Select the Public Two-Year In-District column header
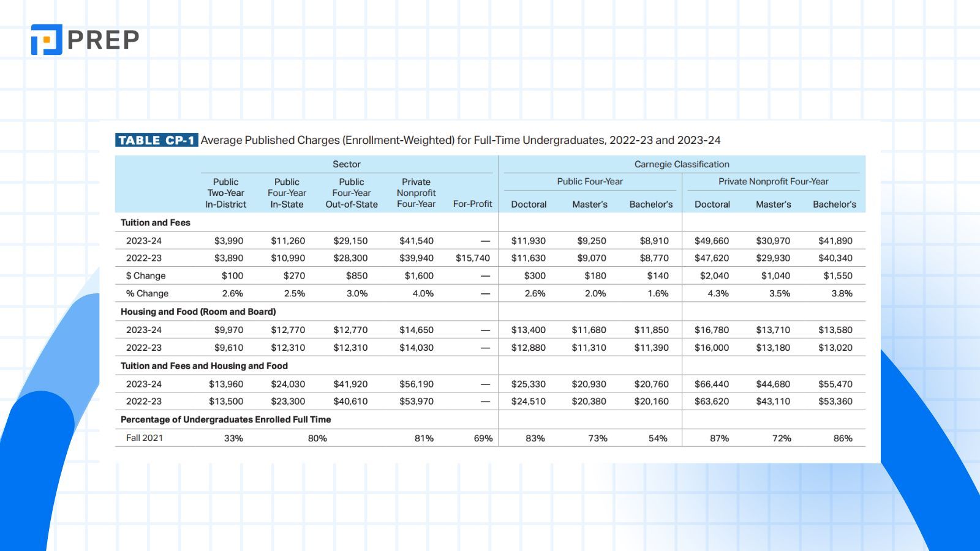The height and width of the screenshot is (551, 980). coord(226,193)
